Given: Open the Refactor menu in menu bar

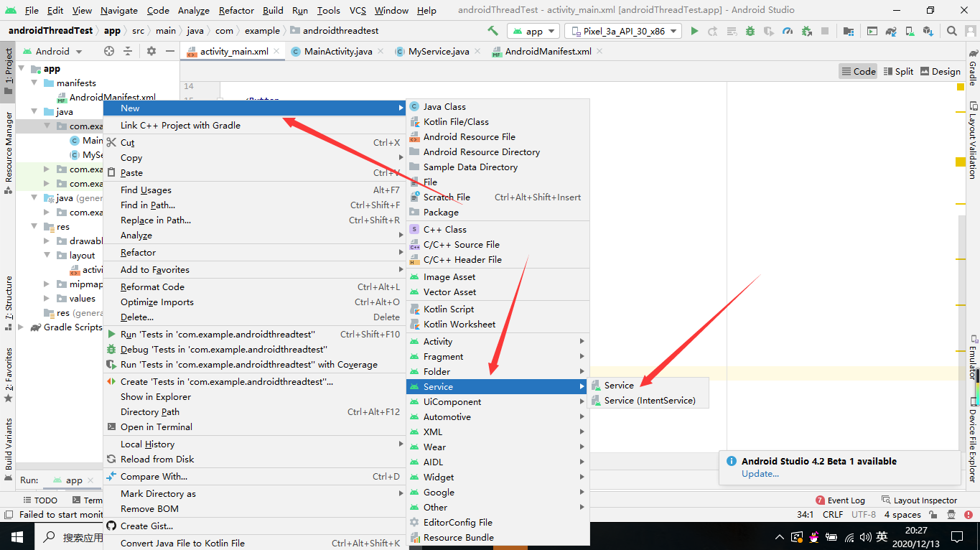Looking at the screenshot, I should [236, 10].
